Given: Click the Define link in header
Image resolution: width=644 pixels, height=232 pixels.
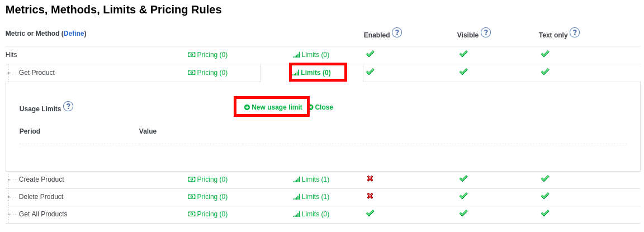Looking at the screenshot, I should coord(74,34).
